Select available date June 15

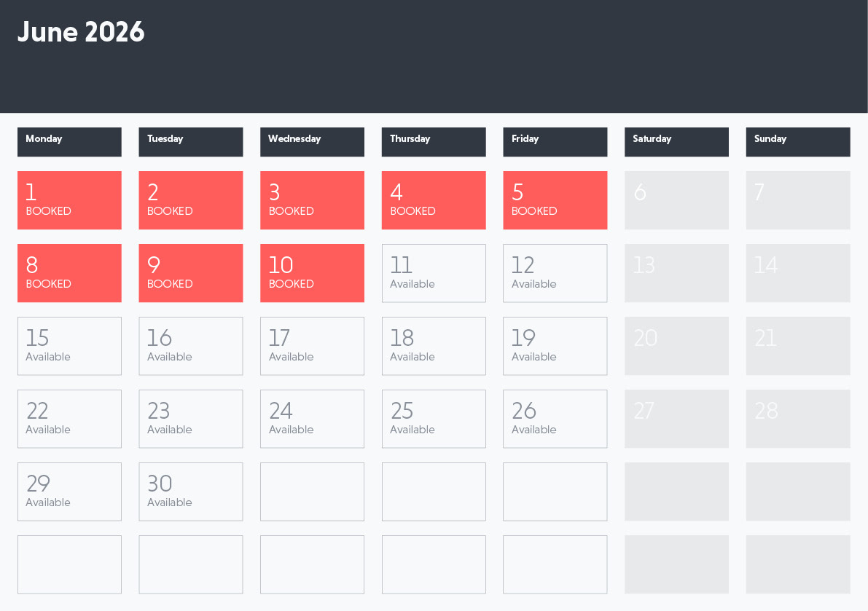click(x=69, y=346)
